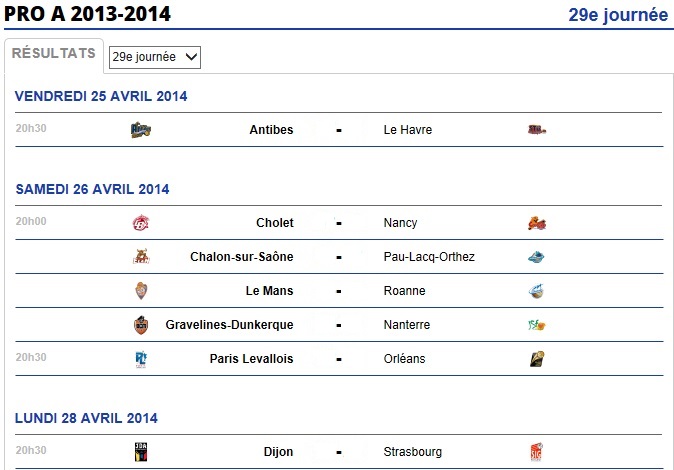The height and width of the screenshot is (470, 674).
Task: Click the Antibes team logo
Action: 141,129
